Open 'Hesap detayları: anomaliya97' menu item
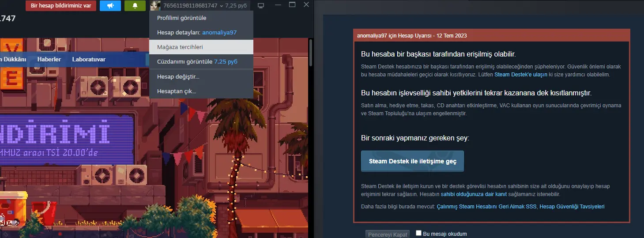644x238 pixels. click(201, 33)
